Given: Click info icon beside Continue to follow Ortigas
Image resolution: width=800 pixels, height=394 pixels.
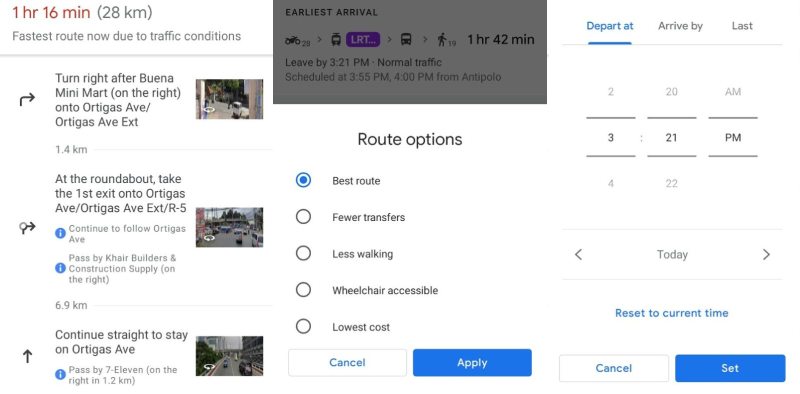Looking at the screenshot, I should [x=60, y=233].
